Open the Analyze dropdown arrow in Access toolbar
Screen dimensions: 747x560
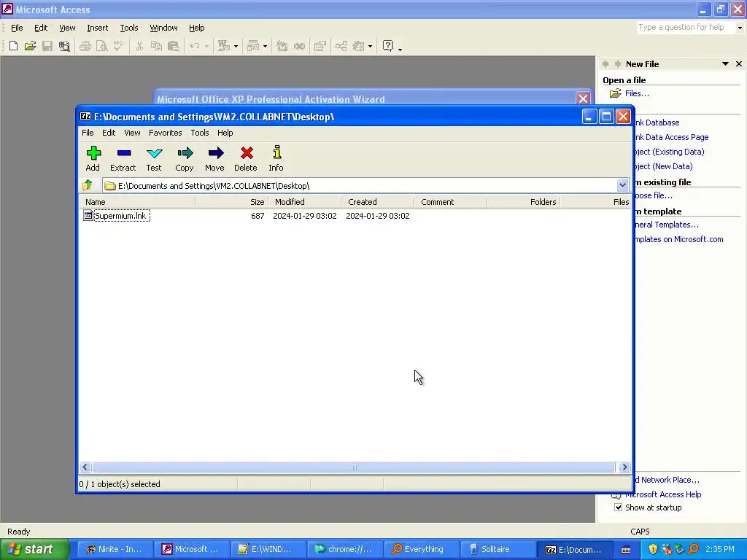[265, 46]
